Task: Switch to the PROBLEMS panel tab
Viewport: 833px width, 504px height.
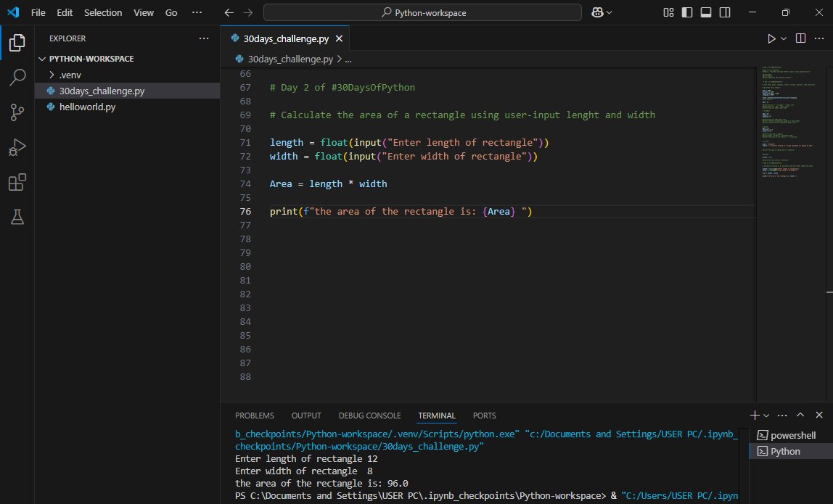Action: (x=255, y=416)
